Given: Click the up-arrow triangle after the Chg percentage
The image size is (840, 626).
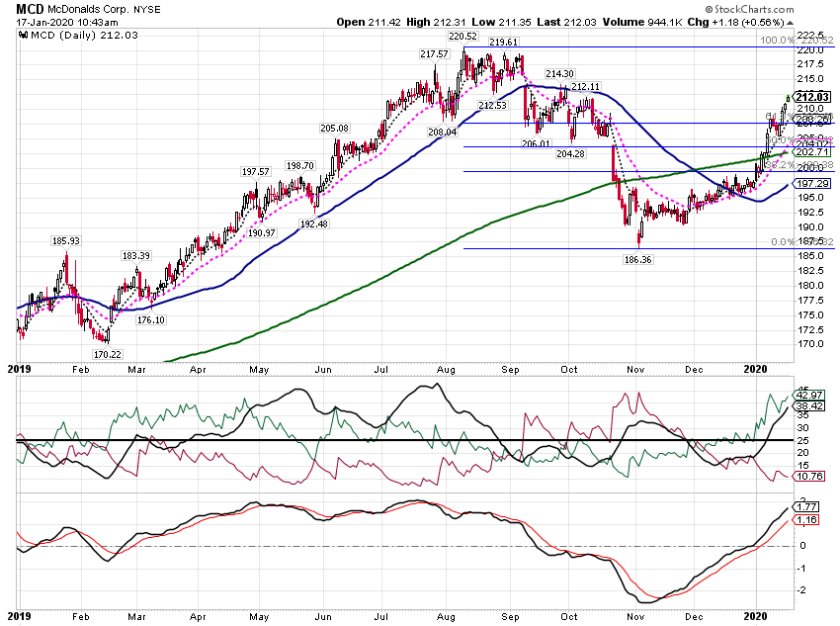Looking at the screenshot, I should click(791, 23).
